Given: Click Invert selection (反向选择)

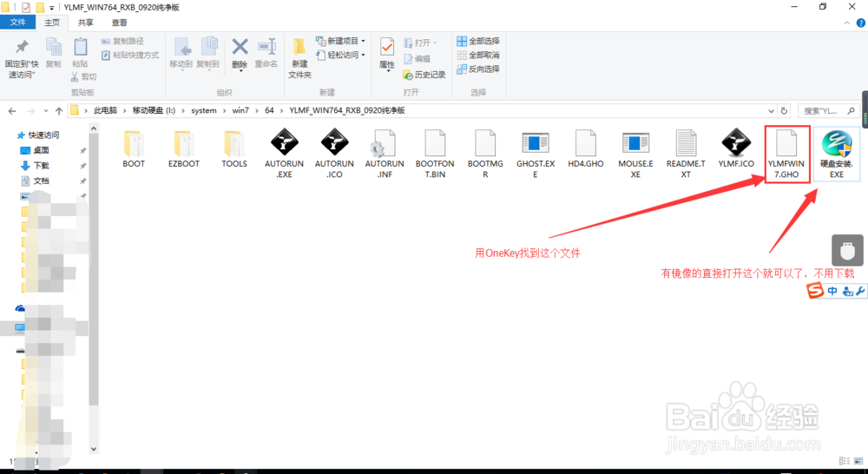Looking at the screenshot, I should (x=478, y=69).
